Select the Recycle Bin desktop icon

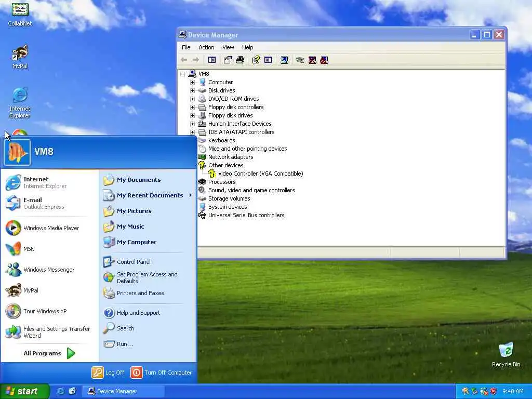pyautogui.click(x=506, y=354)
